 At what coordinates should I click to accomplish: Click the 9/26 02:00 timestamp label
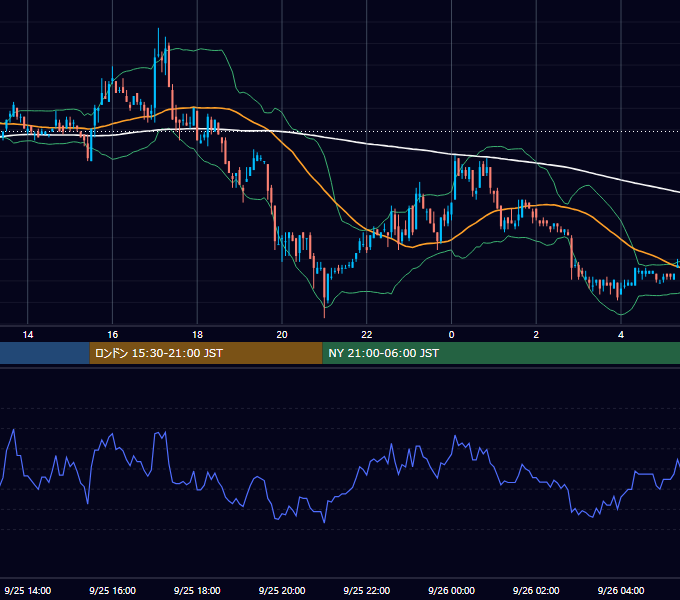coord(536,590)
